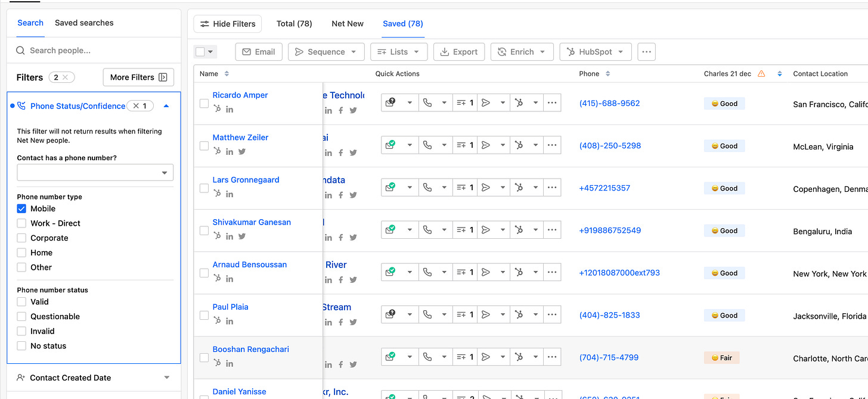Viewport: 868px width, 399px height.
Task: Click LinkedIn icon under Lars Gronnegaard
Action: (230, 194)
